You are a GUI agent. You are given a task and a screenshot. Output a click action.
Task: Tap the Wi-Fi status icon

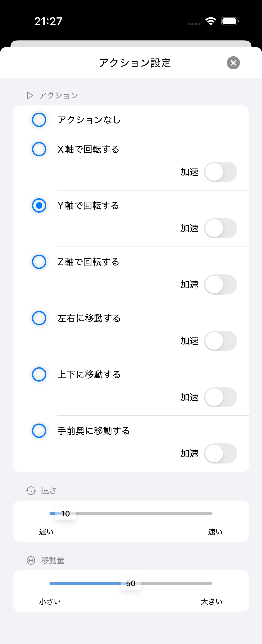(211, 21)
